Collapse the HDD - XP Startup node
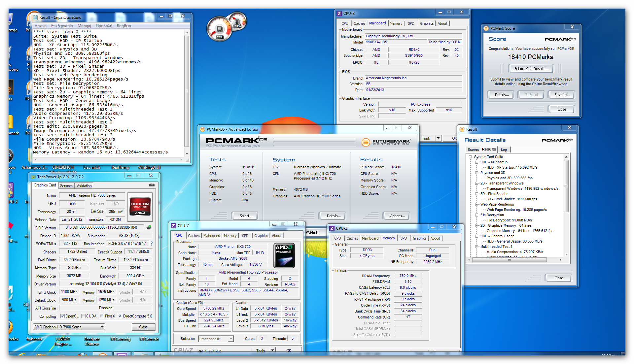 pos(476,162)
